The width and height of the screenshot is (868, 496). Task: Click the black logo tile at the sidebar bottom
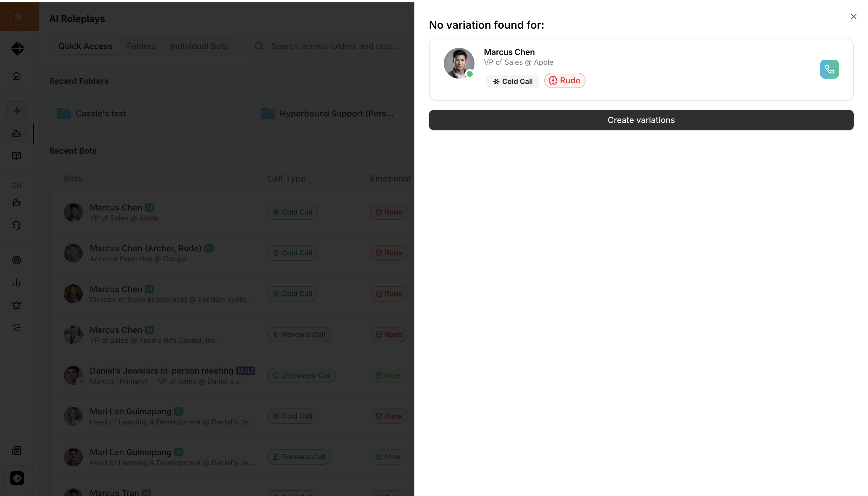tap(17, 478)
